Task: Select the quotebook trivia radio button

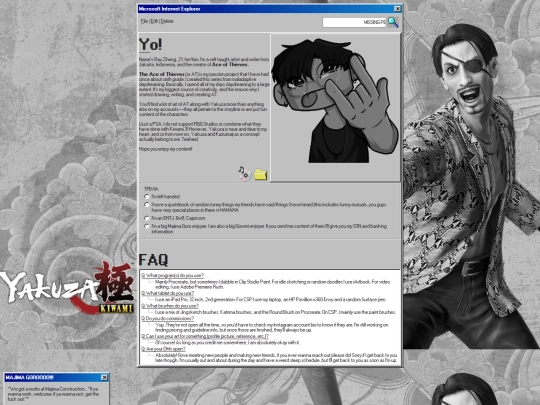Action: [x=147, y=205]
